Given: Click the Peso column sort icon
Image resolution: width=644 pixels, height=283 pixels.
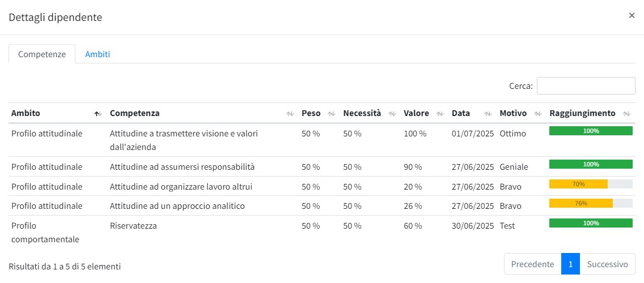Looking at the screenshot, I should pos(332,114).
